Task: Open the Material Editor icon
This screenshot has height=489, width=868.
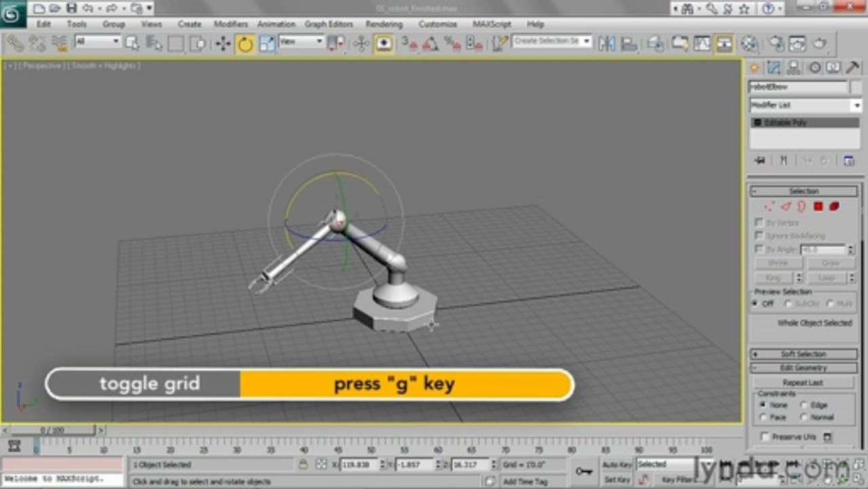Action: point(749,43)
